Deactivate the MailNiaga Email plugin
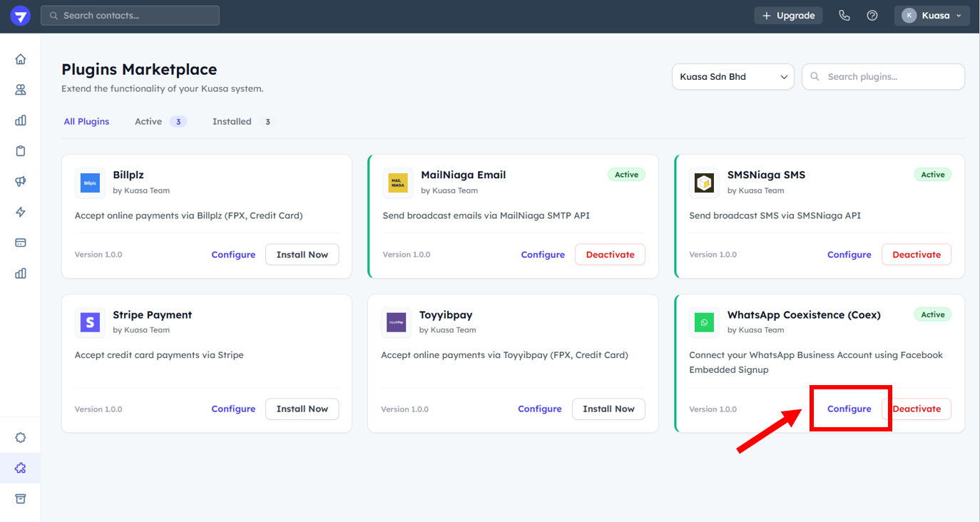The height and width of the screenshot is (522, 980). 610,255
